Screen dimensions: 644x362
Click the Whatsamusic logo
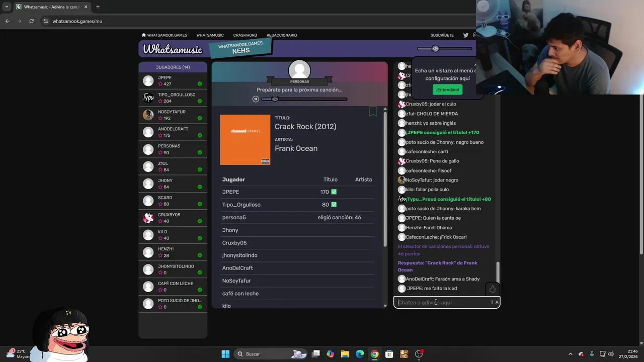click(173, 49)
